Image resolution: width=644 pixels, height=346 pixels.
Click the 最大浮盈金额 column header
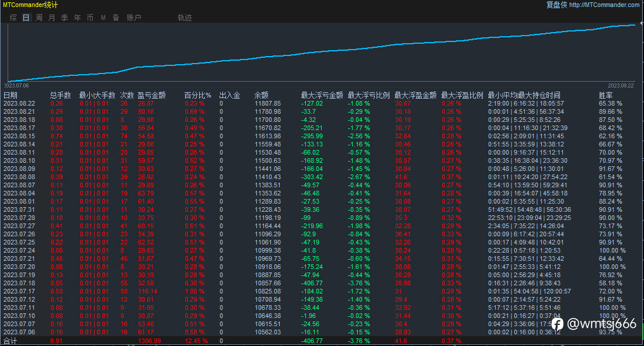(415, 95)
